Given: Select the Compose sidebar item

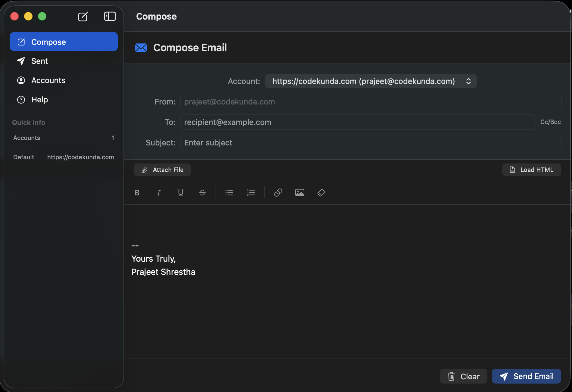Looking at the screenshot, I should [x=49, y=42].
